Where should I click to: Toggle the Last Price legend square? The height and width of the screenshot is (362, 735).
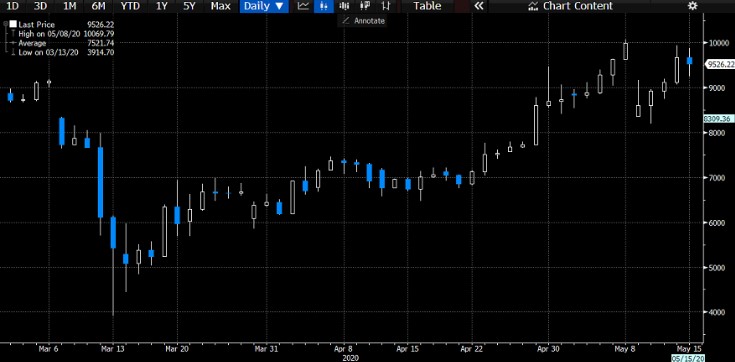[13, 24]
